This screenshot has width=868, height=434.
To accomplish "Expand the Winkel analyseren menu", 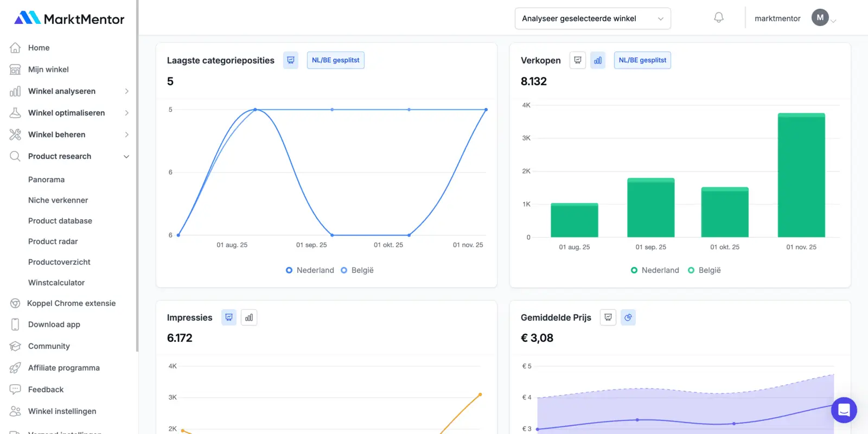I will [x=69, y=91].
